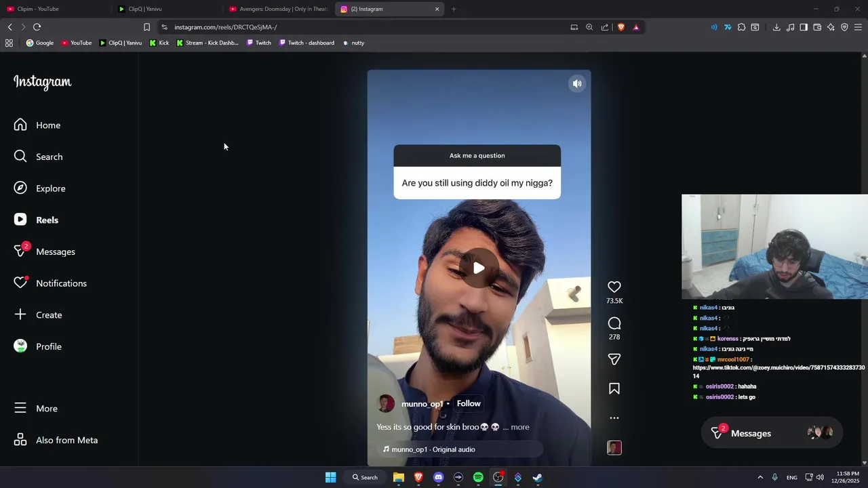Toggle the browser sidebar panel
This screenshot has height=488, width=868.
coord(804,27)
